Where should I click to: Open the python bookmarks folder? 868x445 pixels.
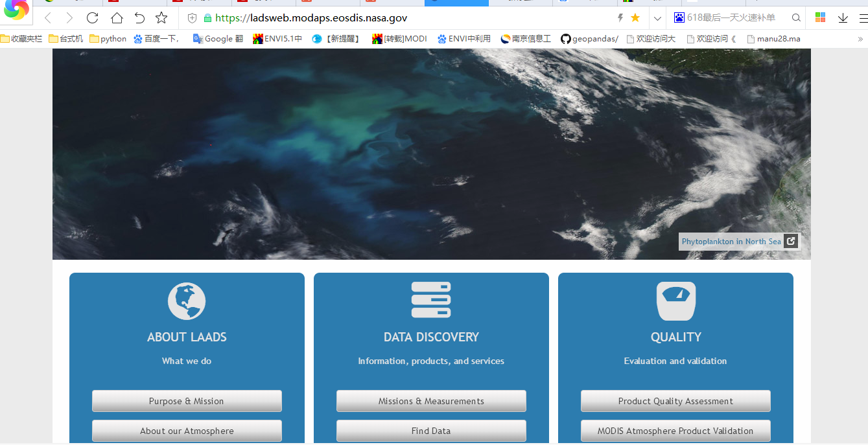click(x=108, y=38)
